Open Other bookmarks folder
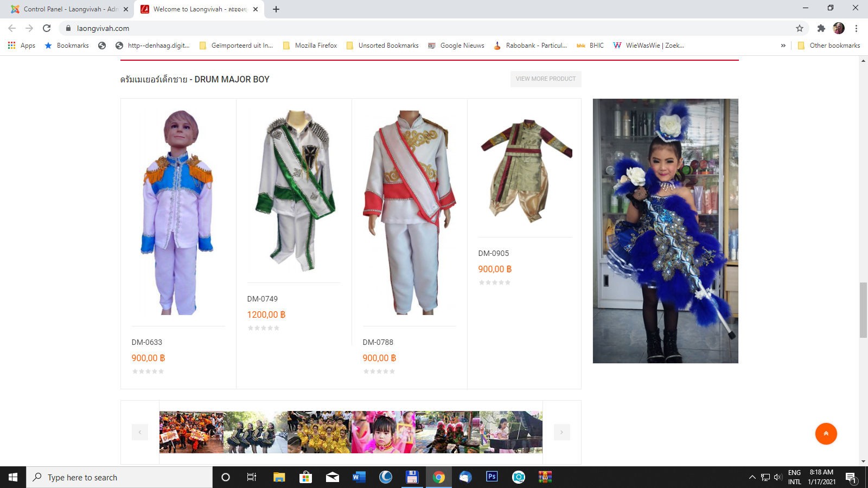This screenshot has height=488, width=868. coord(828,46)
